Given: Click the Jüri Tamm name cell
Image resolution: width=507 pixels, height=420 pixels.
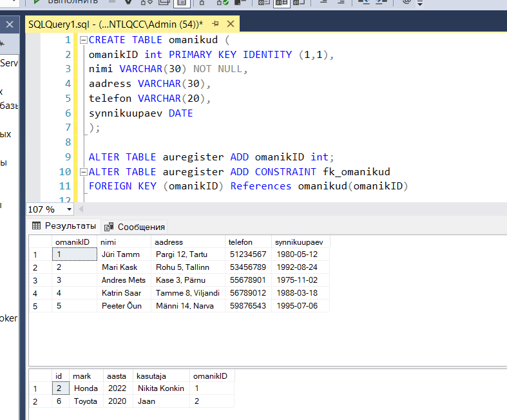Looking at the screenshot, I should click(124, 254).
